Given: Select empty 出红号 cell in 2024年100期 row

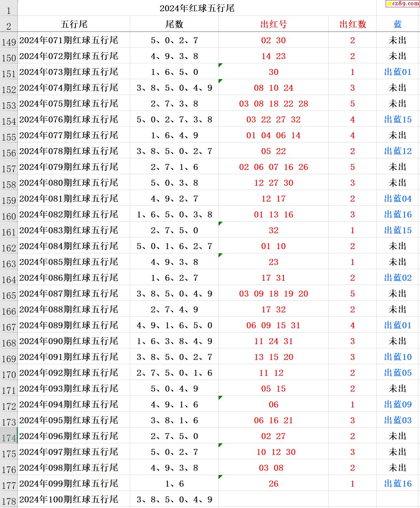Looking at the screenshot, I should point(273,499).
